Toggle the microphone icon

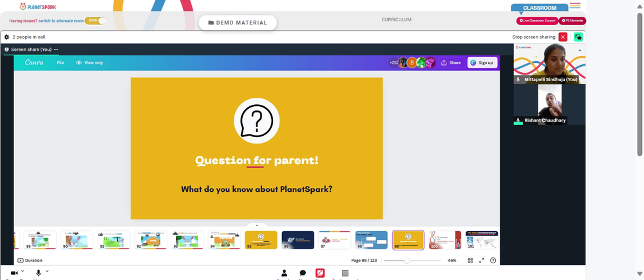tap(39, 273)
